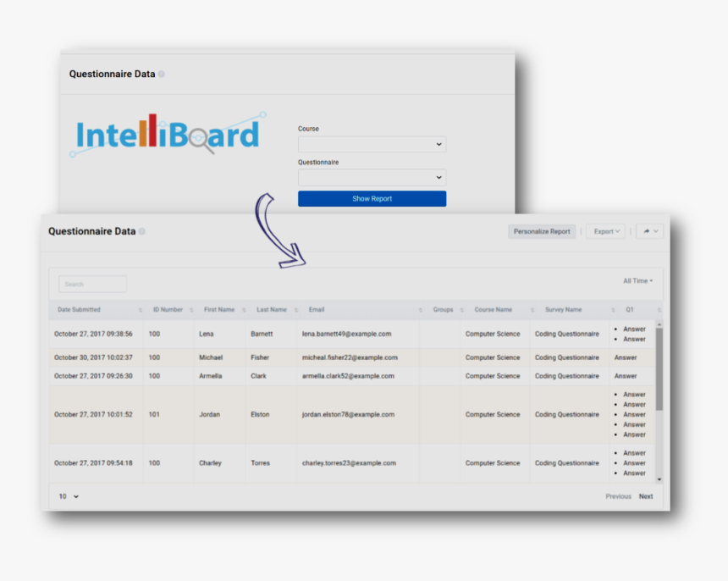Click date October 27, 2017 09:38:56
Screen dimensions: 728x581
(93, 334)
